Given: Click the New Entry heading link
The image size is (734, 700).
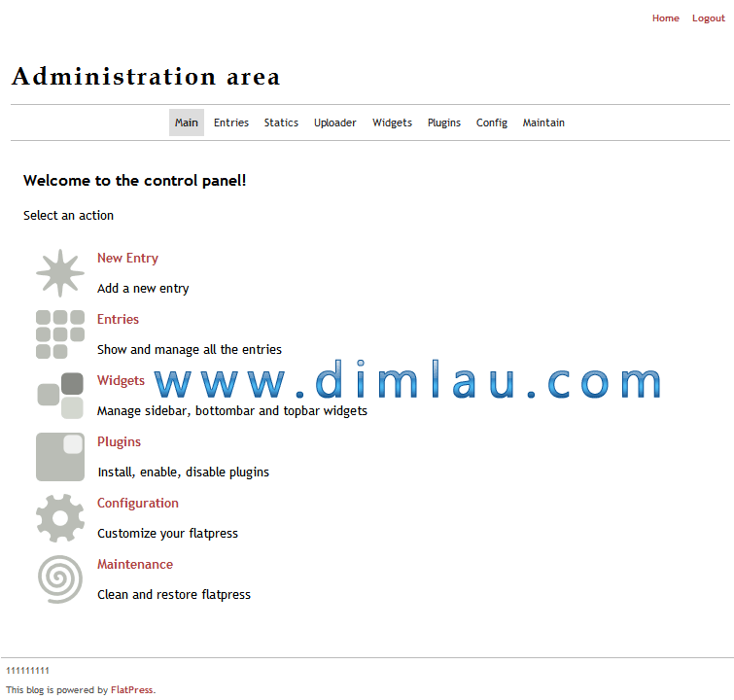Looking at the screenshot, I should 127,259.
